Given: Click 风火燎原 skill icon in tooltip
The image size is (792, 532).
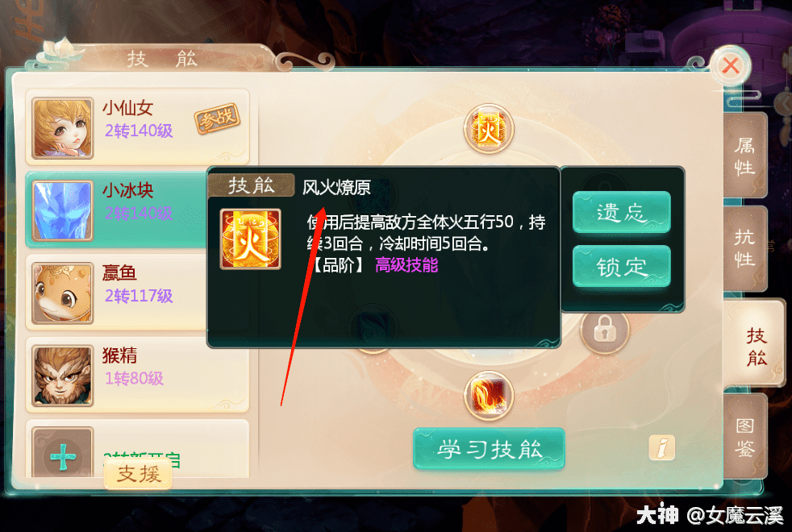Looking at the screenshot, I should (x=251, y=239).
